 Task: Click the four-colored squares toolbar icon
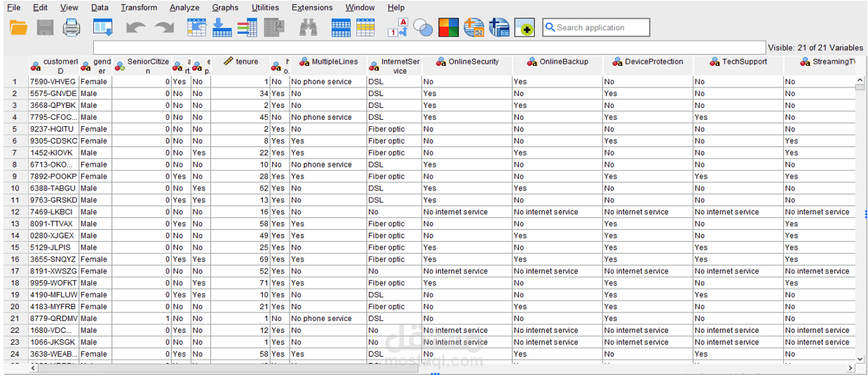[449, 27]
